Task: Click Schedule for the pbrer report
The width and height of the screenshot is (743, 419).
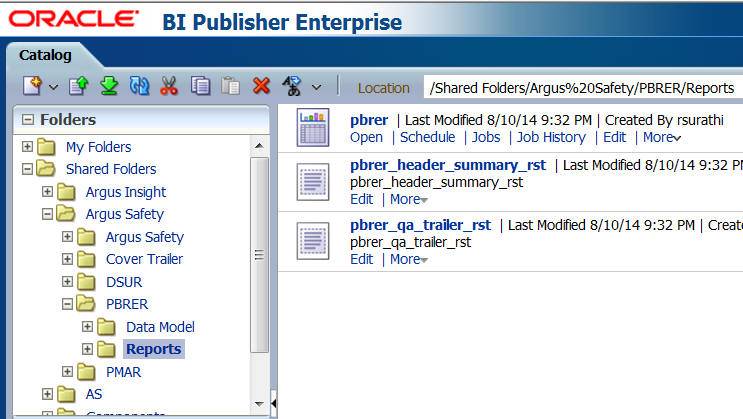Action: click(x=427, y=137)
